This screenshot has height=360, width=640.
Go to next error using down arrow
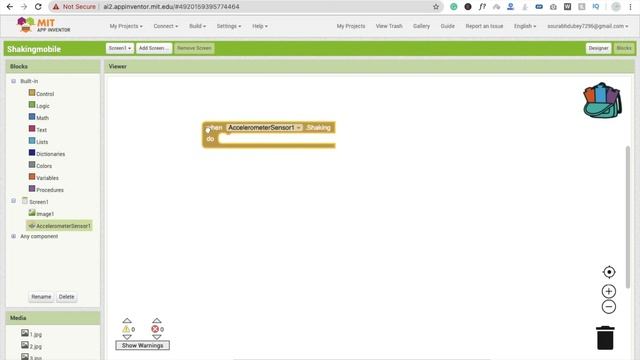click(x=157, y=337)
